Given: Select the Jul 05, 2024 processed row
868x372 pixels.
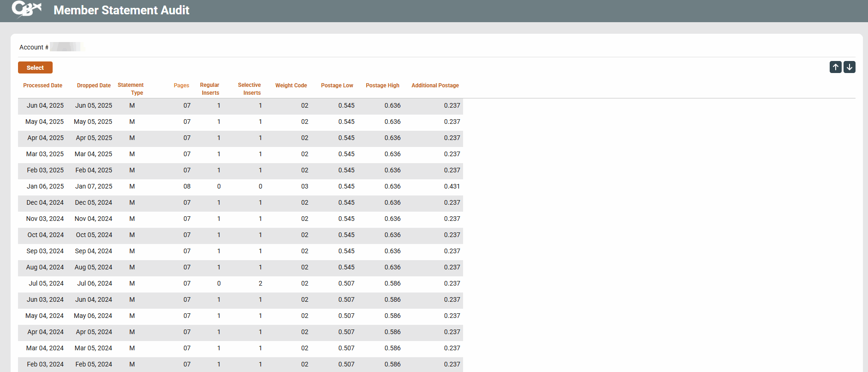Looking at the screenshot, I should click(x=46, y=284).
